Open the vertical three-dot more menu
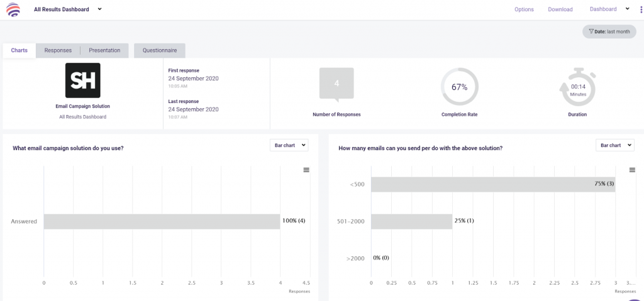The image size is (644, 301). 641,9
